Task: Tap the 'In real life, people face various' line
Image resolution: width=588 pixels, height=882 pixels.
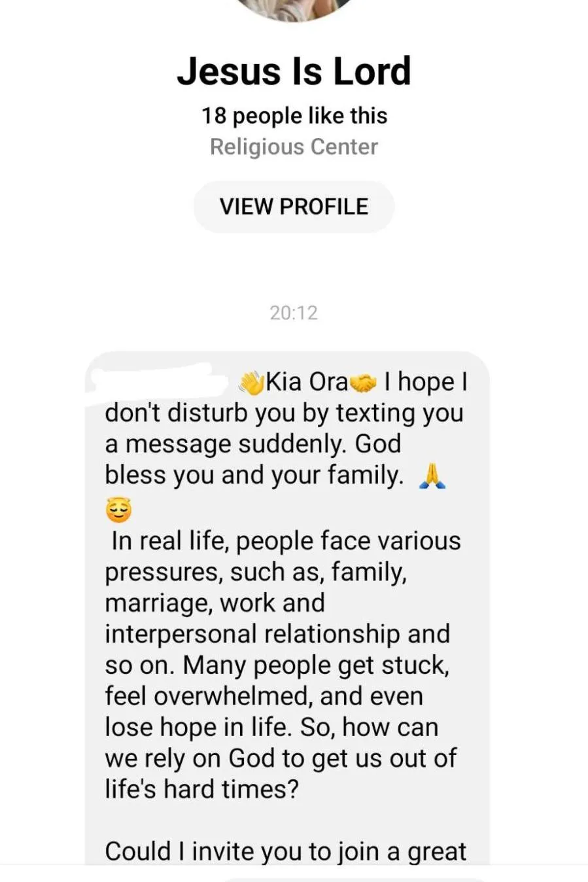Action: [x=286, y=542]
